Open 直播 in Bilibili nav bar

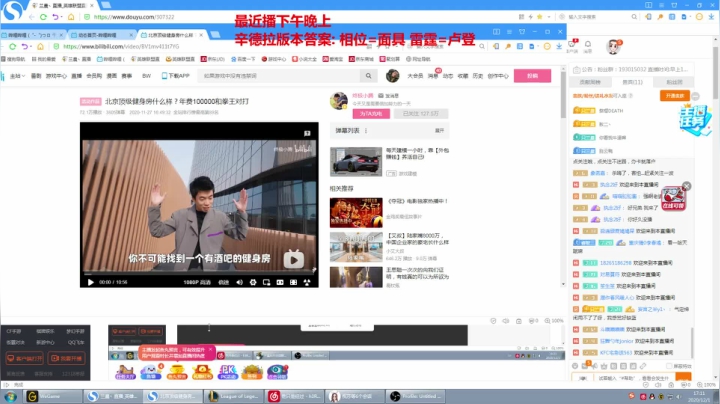pos(77,76)
